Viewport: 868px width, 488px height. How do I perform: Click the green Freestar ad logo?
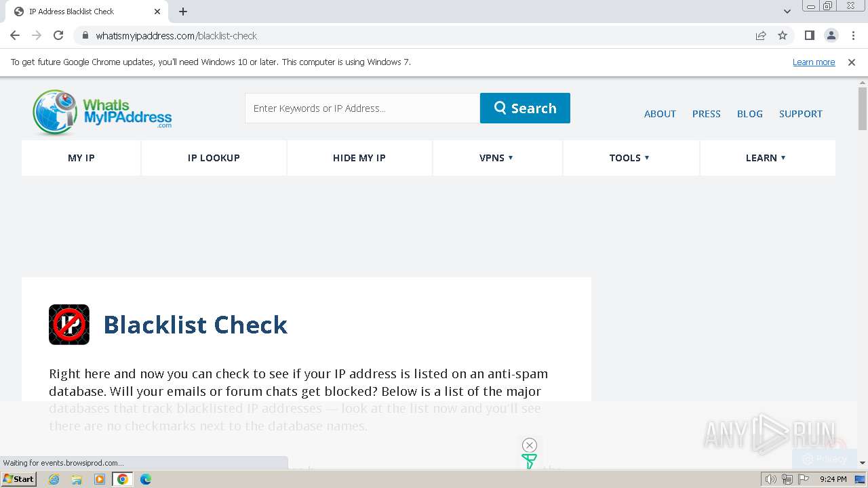coord(529,462)
